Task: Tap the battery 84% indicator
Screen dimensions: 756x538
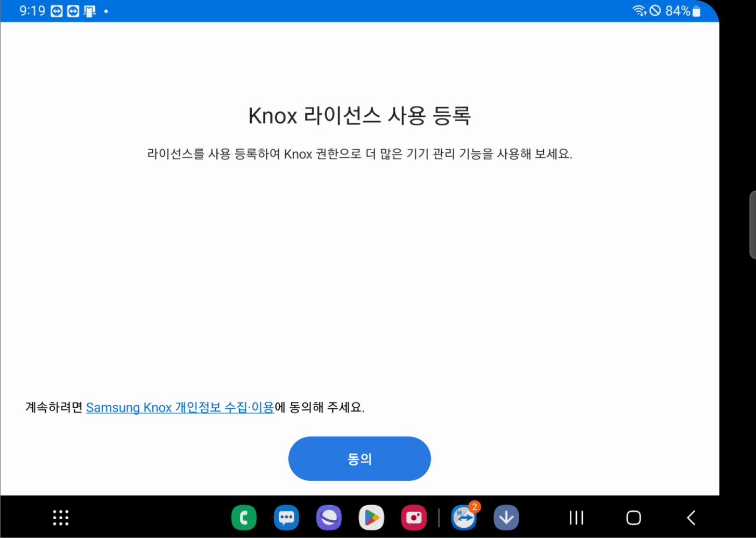Action: [x=683, y=11]
